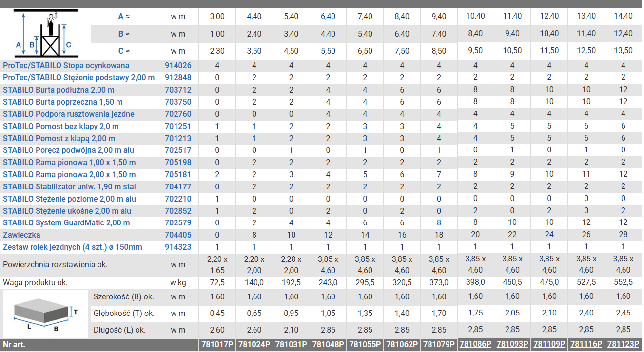This screenshot has width=644, height=352.
Task: Select STABILO Podpora rusztowania jezdne
Action: coord(69,114)
